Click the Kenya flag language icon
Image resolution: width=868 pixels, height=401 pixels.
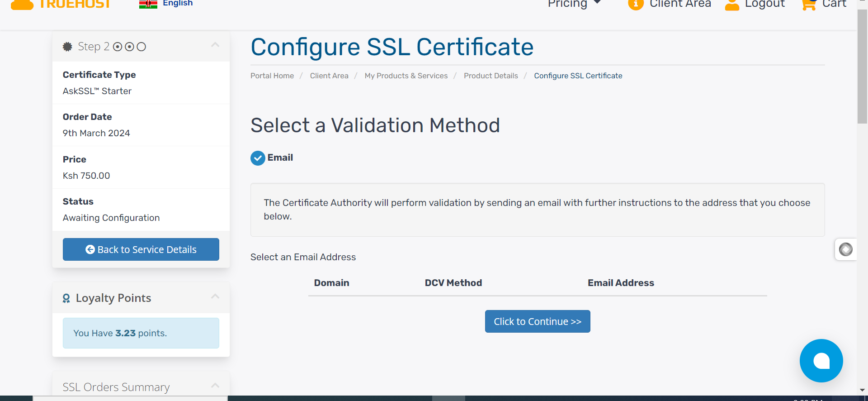[148, 4]
